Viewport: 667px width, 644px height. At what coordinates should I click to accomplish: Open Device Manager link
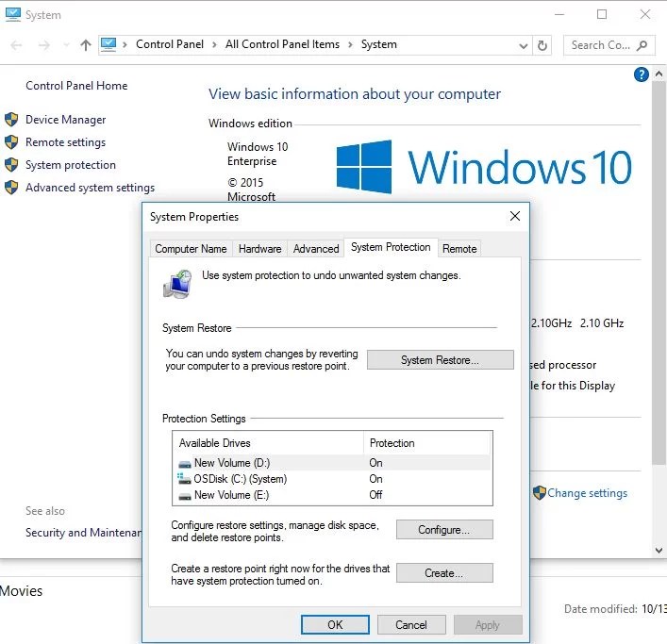pos(65,120)
